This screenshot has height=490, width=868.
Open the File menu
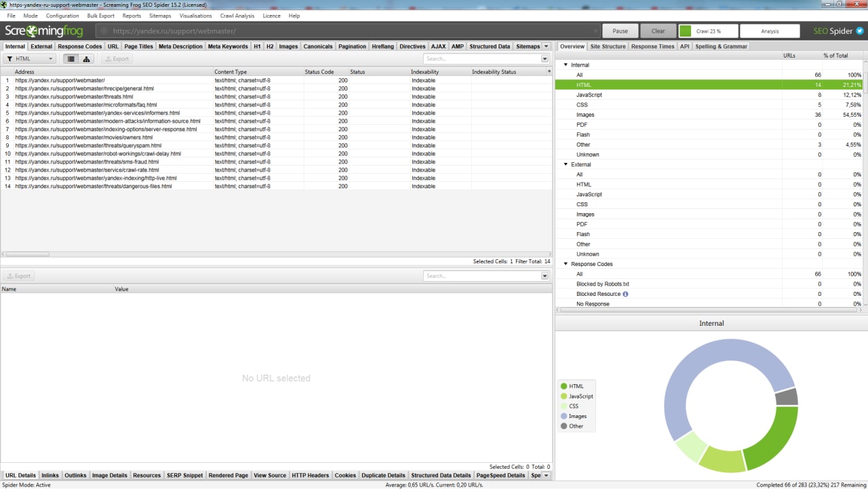pos(11,16)
